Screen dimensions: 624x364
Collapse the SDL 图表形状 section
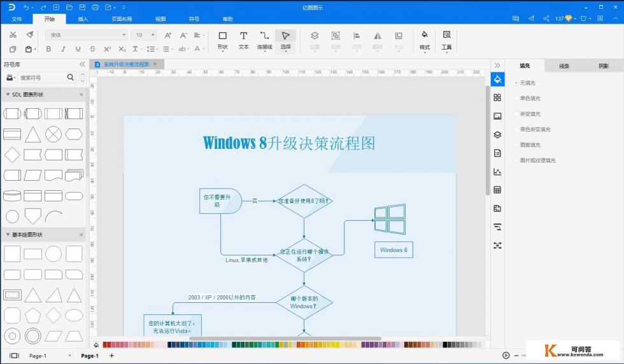(x=8, y=94)
